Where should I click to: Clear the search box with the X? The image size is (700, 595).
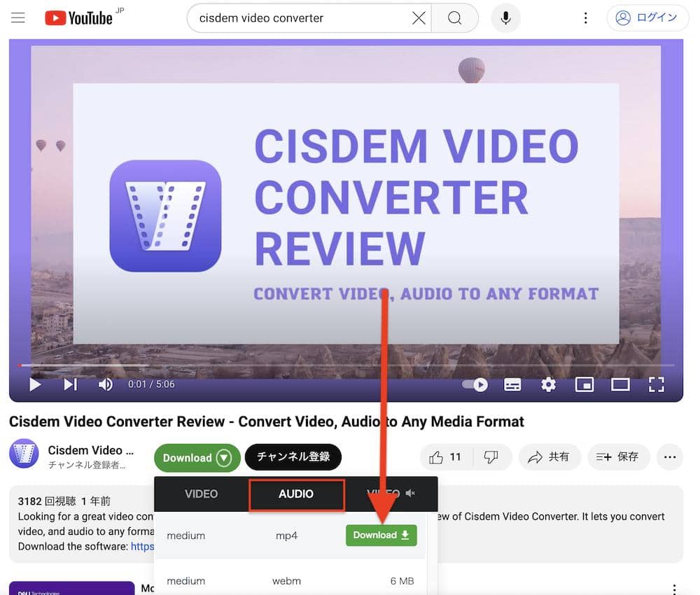[x=419, y=18]
